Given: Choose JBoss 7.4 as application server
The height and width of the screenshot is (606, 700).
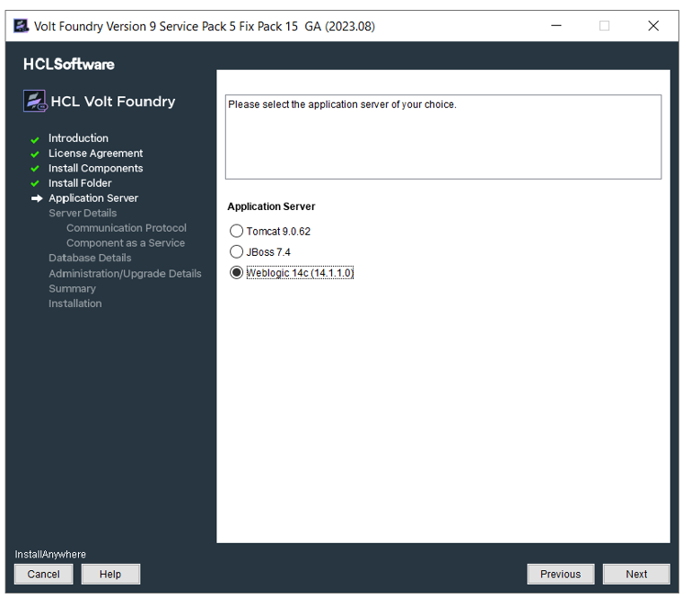Looking at the screenshot, I should tap(236, 252).
